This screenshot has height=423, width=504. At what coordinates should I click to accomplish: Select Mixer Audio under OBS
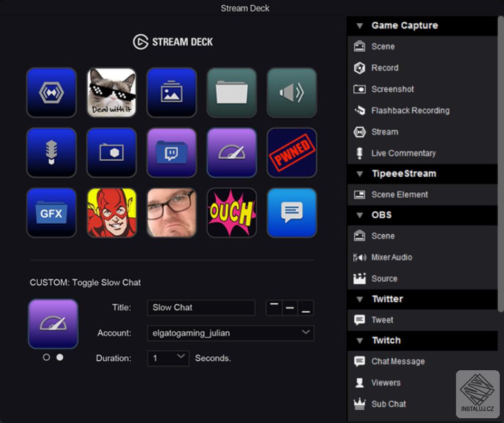pyautogui.click(x=422, y=257)
